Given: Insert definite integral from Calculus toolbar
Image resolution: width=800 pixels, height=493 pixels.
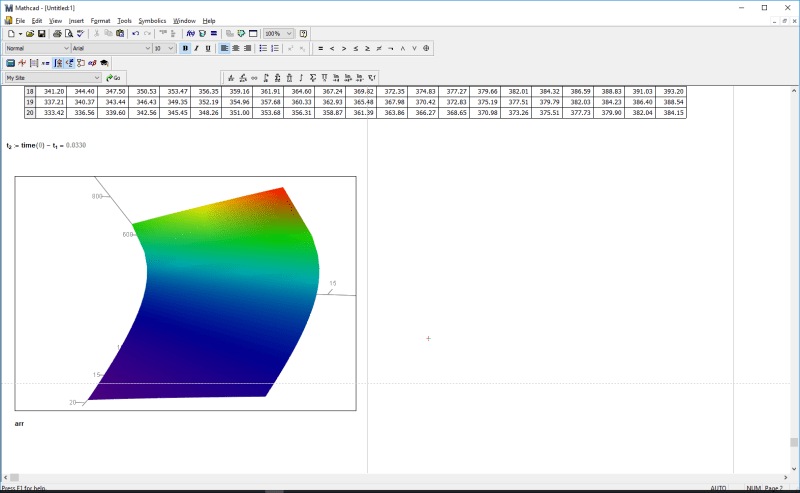Looking at the screenshot, I should click(266, 78).
